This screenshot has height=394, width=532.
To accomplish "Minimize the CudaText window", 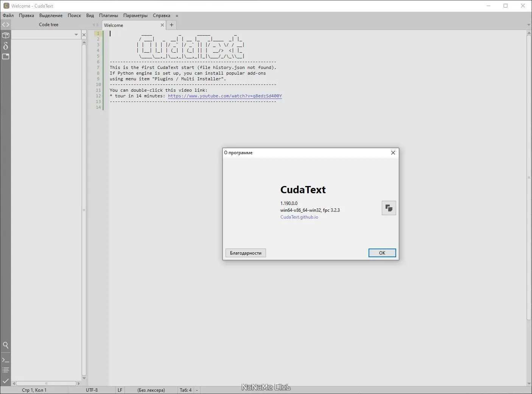I will [488, 6].
